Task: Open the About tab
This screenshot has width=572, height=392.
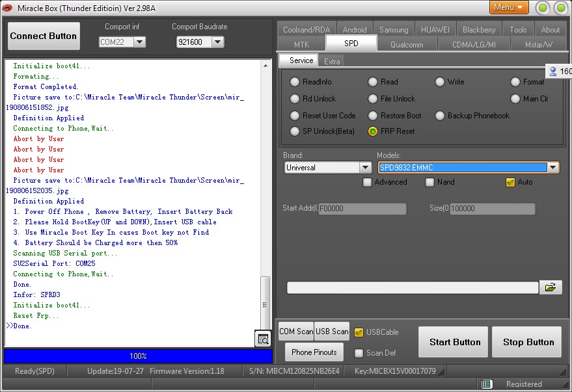Action: coord(550,29)
